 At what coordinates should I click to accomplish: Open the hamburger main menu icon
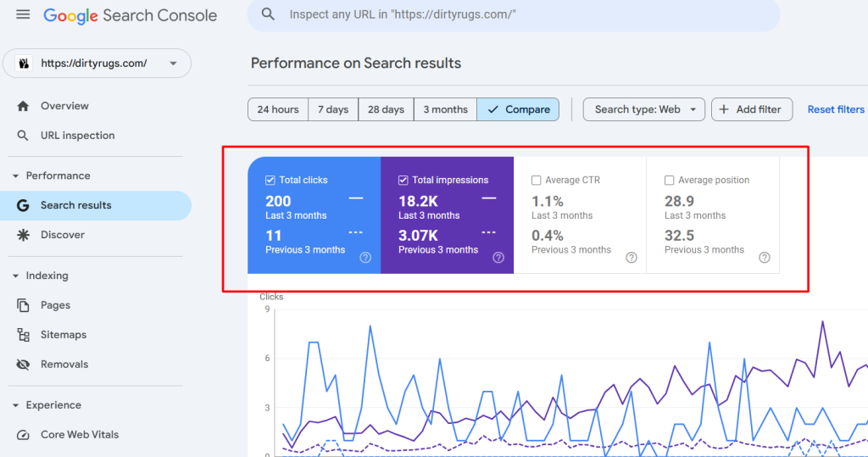[x=23, y=15]
